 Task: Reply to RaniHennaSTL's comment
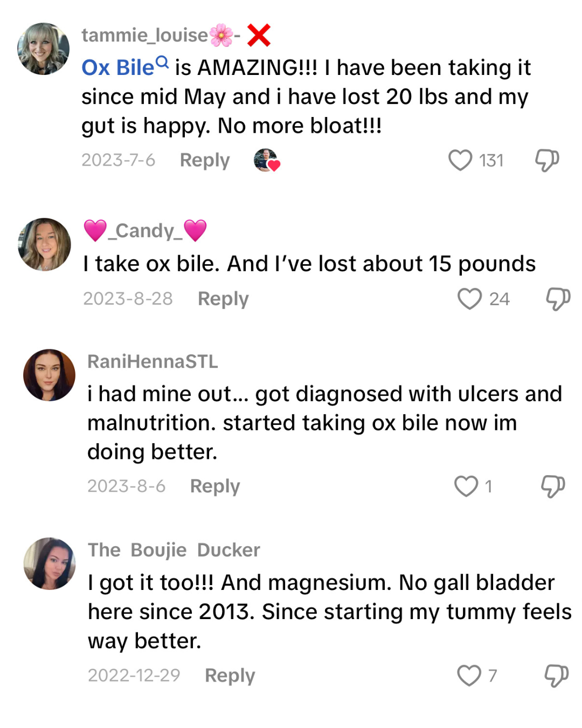[215, 486]
